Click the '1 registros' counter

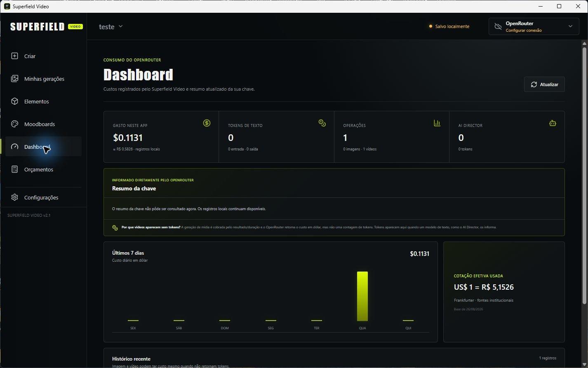(548, 358)
